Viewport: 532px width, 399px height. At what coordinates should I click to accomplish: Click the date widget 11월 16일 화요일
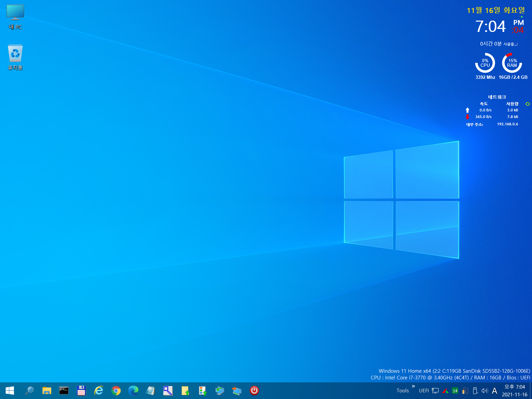(x=496, y=10)
